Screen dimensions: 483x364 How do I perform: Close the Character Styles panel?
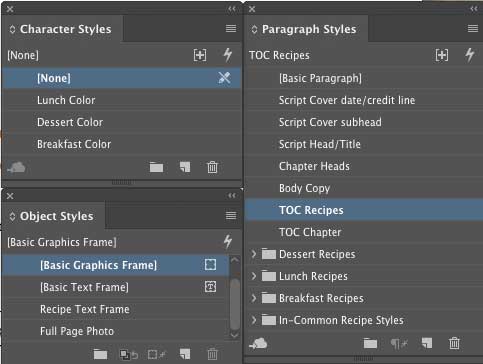tap(10, 9)
